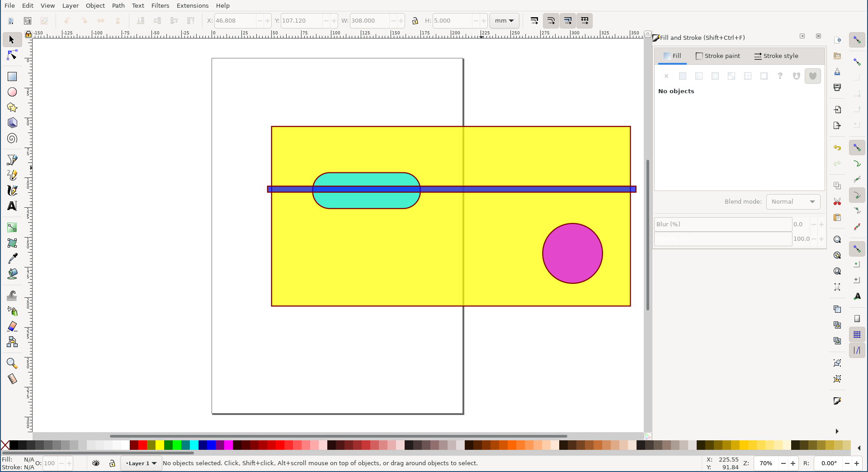The height and width of the screenshot is (472, 868).
Task: Choose the Connector tool
Action: tap(12, 342)
